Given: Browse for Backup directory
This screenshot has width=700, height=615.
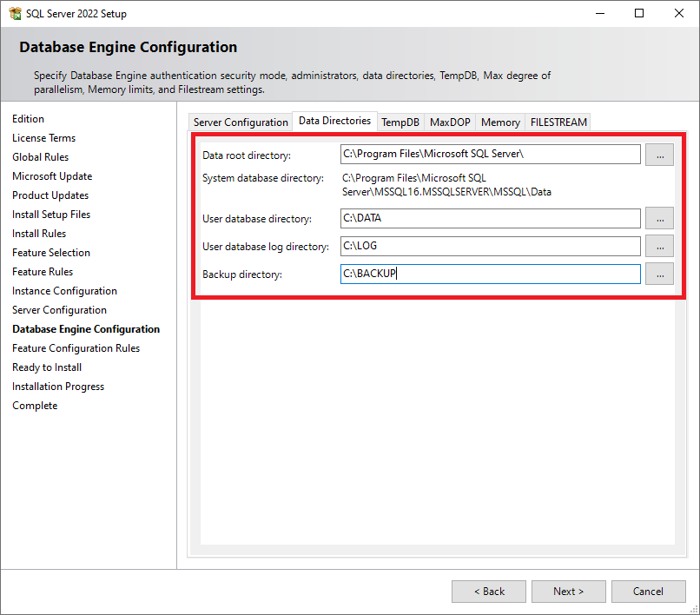Looking at the screenshot, I should (x=660, y=274).
